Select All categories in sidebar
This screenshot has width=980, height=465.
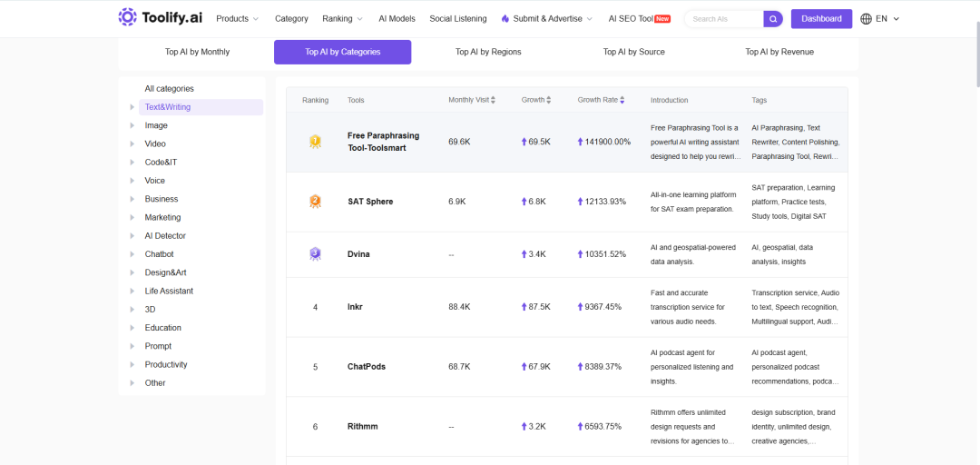170,89
